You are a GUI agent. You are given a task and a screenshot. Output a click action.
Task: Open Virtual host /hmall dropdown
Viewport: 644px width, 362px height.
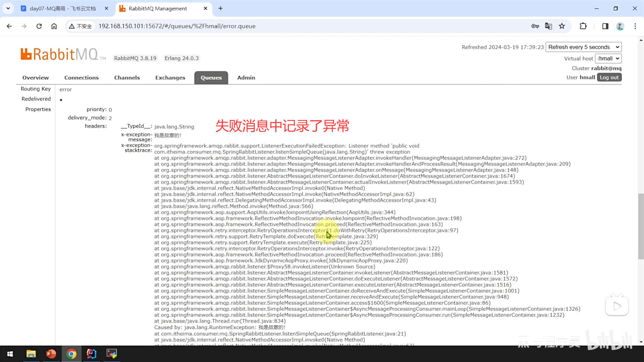(x=608, y=58)
